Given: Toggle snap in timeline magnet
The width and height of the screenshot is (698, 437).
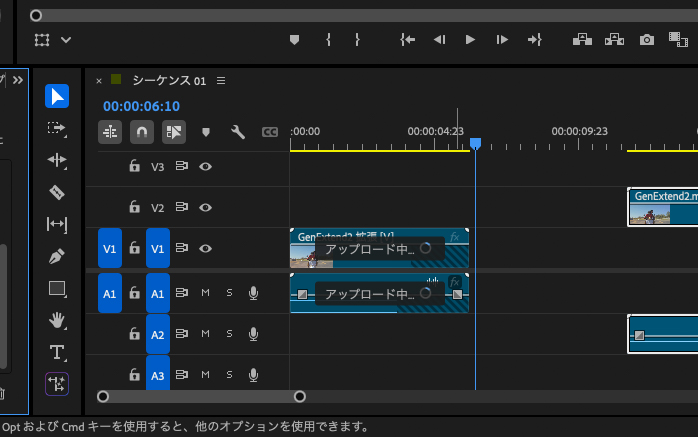Looking at the screenshot, I should point(142,132).
